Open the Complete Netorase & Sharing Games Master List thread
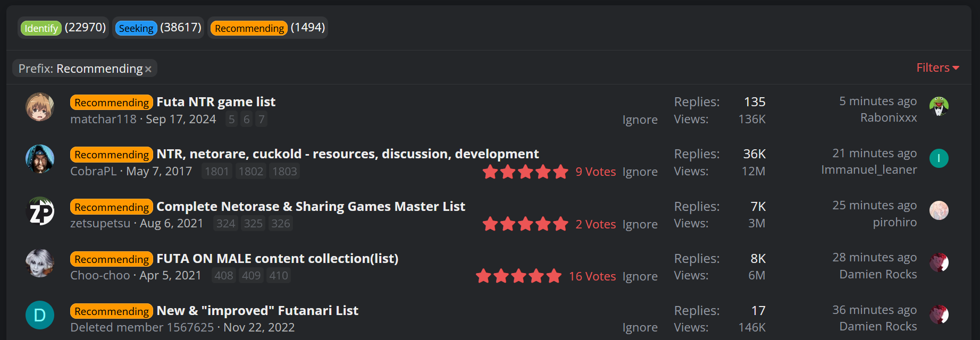This screenshot has height=340, width=980. (x=311, y=206)
